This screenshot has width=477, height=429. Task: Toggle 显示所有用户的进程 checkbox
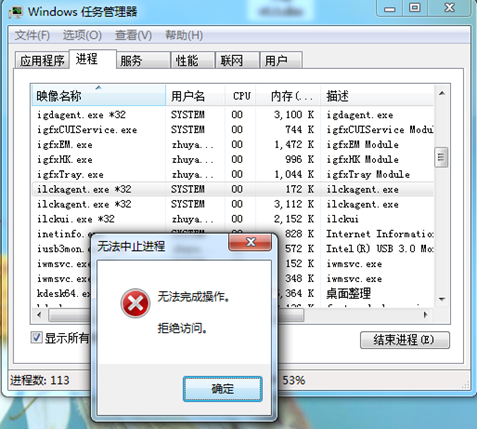coord(36,338)
